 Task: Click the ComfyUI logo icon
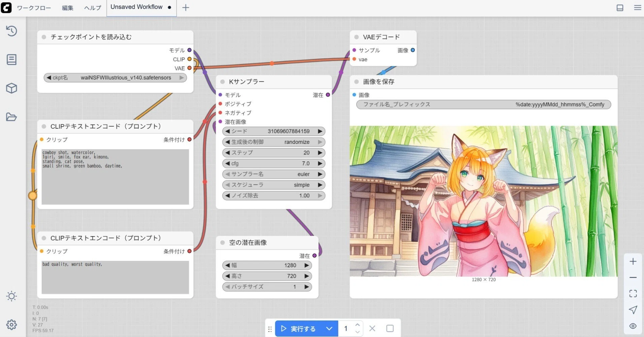[6, 7]
